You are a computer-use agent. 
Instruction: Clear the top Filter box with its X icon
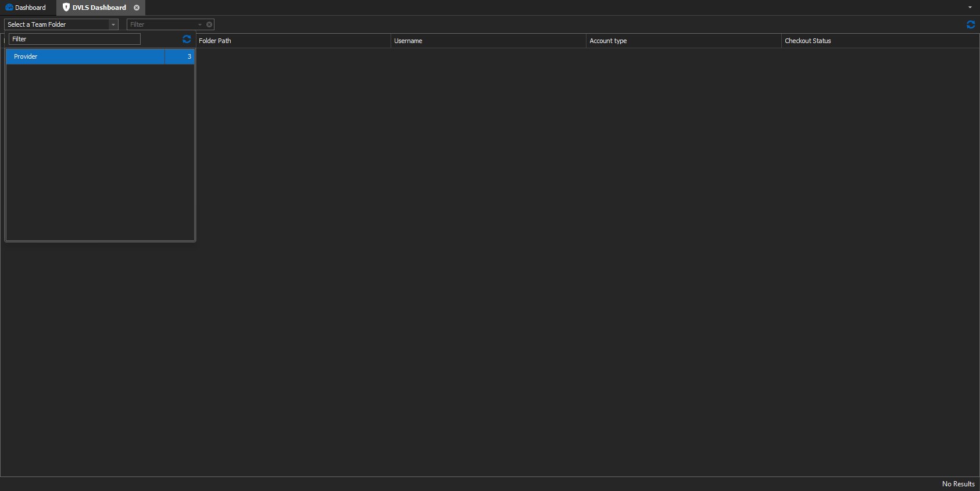tap(209, 24)
